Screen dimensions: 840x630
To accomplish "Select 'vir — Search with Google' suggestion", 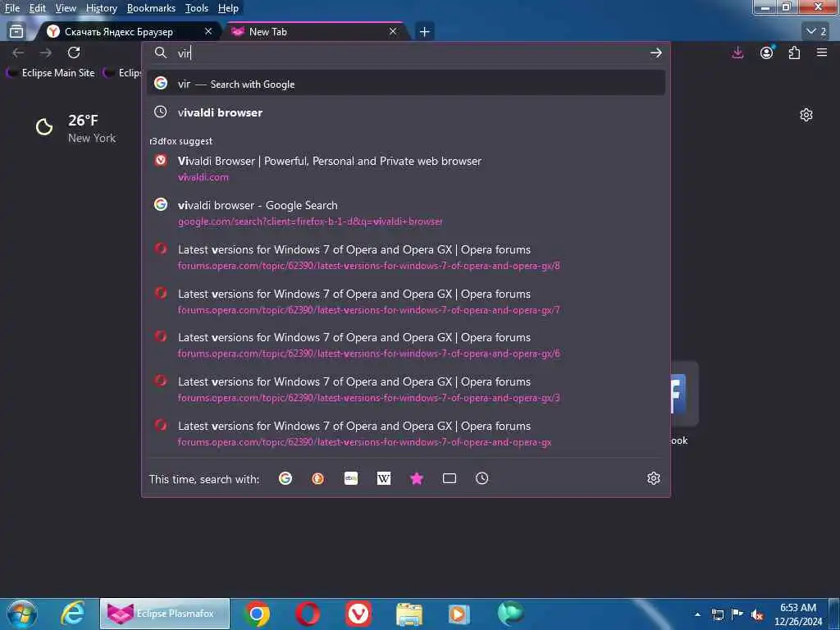I will (405, 84).
